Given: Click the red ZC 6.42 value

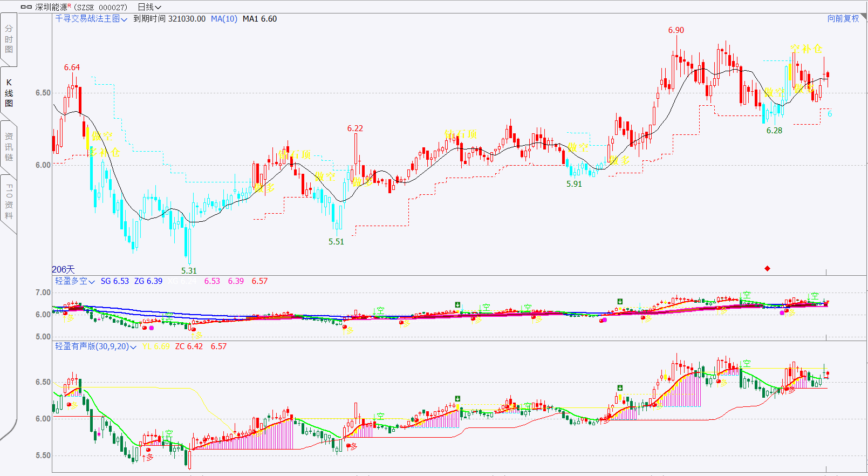Looking at the screenshot, I should point(189,346).
